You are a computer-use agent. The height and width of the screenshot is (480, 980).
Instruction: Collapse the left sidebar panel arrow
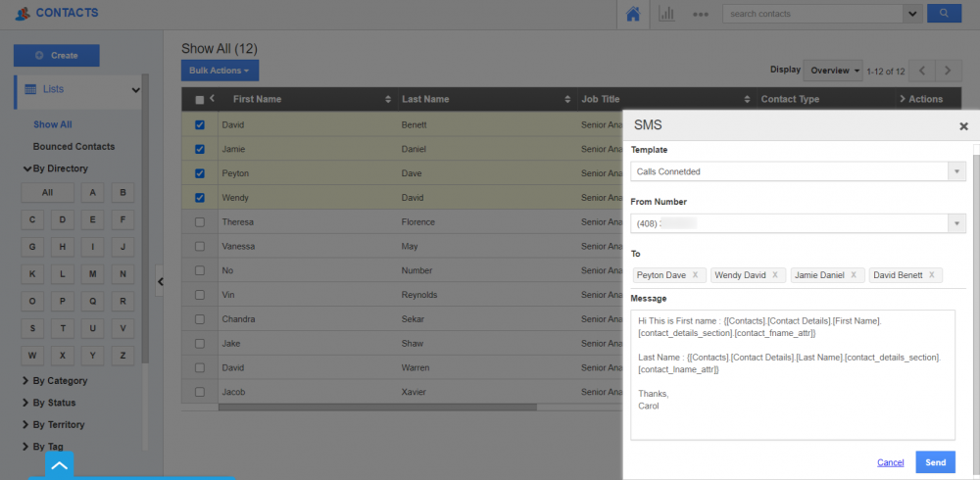click(x=161, y=281)
